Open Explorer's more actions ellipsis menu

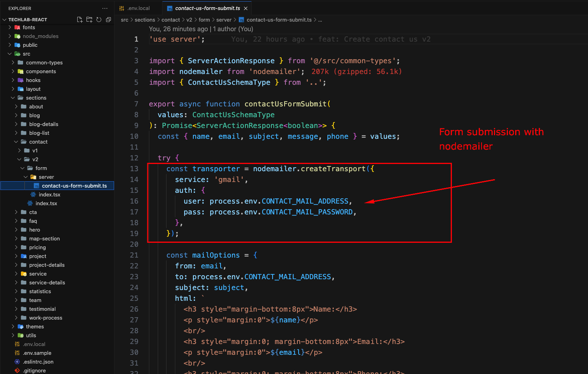tap(105, 8)
